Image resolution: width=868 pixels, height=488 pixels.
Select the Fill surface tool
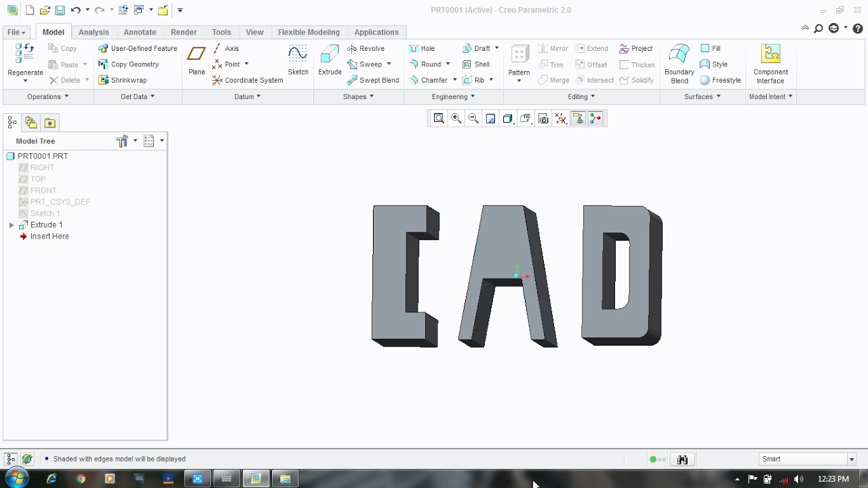(710, 48)
